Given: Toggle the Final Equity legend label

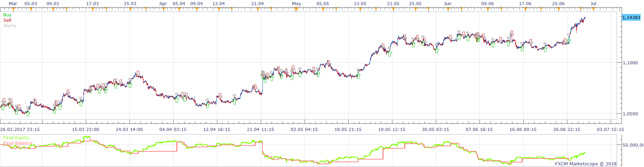Looking at the screenshot, I should point(16,138).
